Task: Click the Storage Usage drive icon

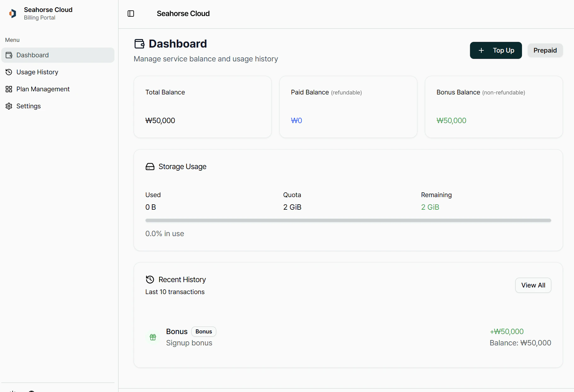Action: click(150, 167)
